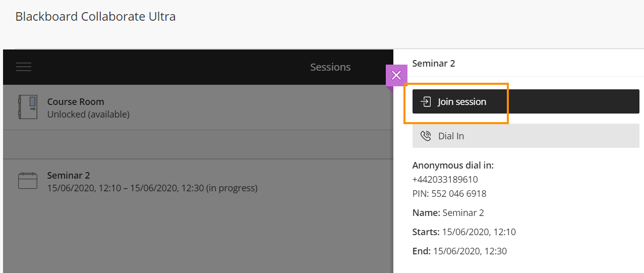Screen dimensions: 644x273
Task: Close the Seminar 2 side panel
Action: click(396, 75)
